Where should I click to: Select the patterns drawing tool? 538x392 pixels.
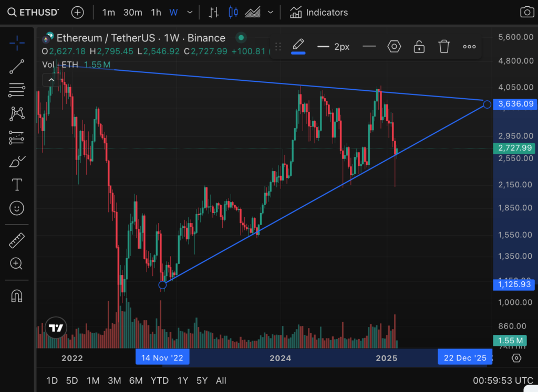pos(17,114)
